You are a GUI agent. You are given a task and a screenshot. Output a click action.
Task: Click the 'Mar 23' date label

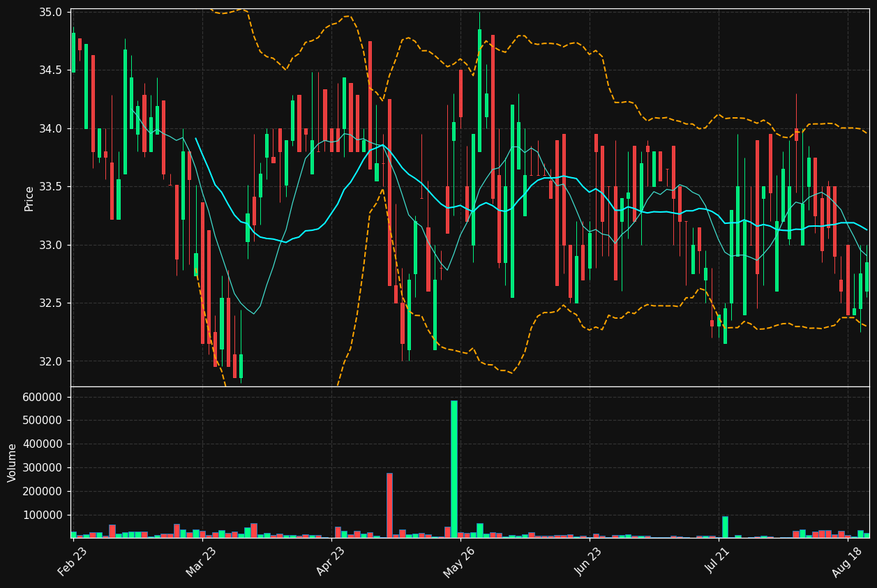pos(202,561)
